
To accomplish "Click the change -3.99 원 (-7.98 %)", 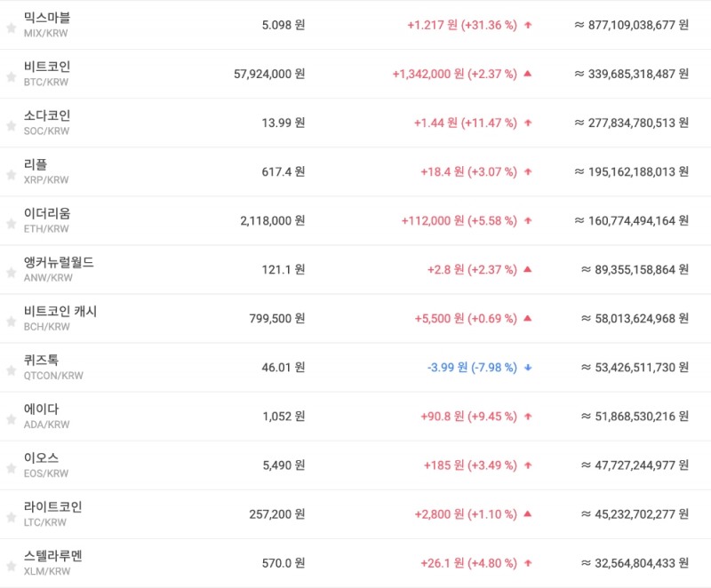I will click(472, 368).
